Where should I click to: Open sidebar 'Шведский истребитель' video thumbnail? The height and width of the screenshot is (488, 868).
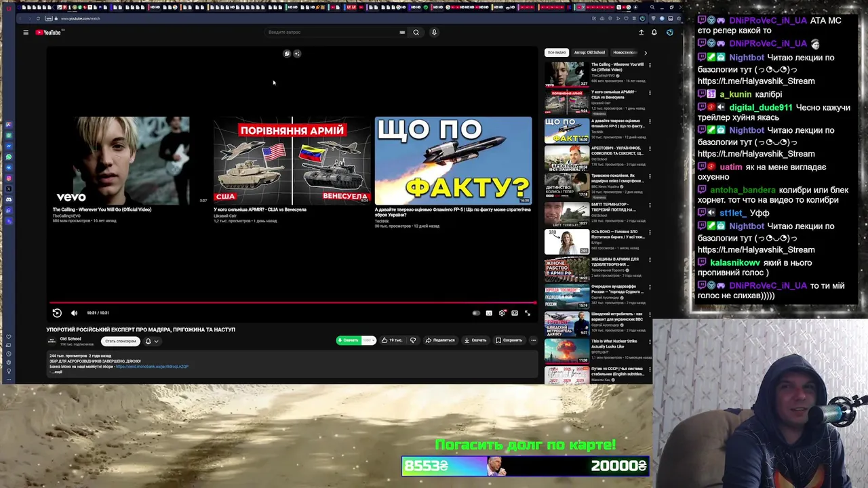click(567, 323)
